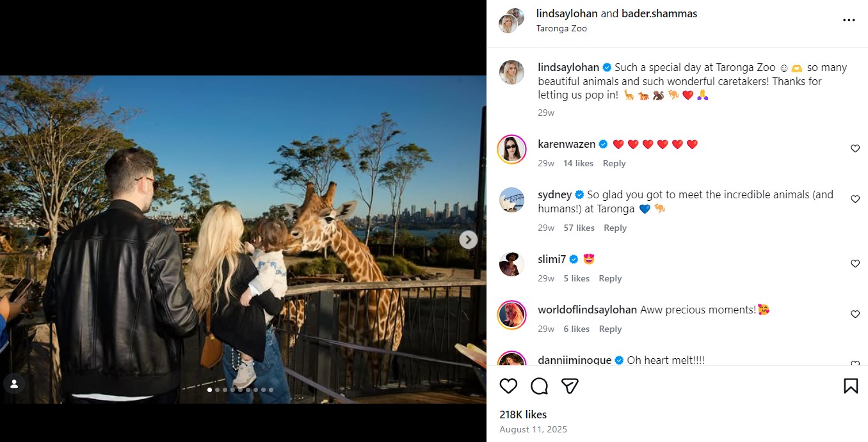The height and width of the screenshot is (442, 868).
Task: Open the sydney account avatar
Action: [x=511, y=200]
